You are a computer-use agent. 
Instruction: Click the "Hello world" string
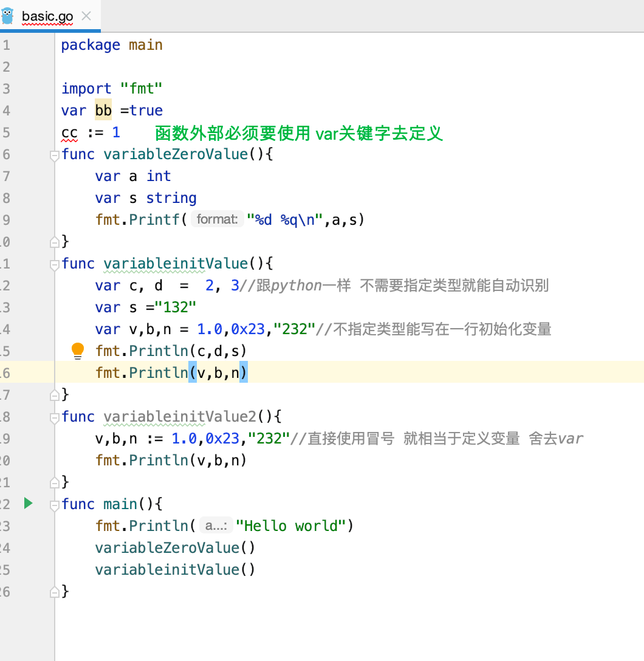(290, 526)
